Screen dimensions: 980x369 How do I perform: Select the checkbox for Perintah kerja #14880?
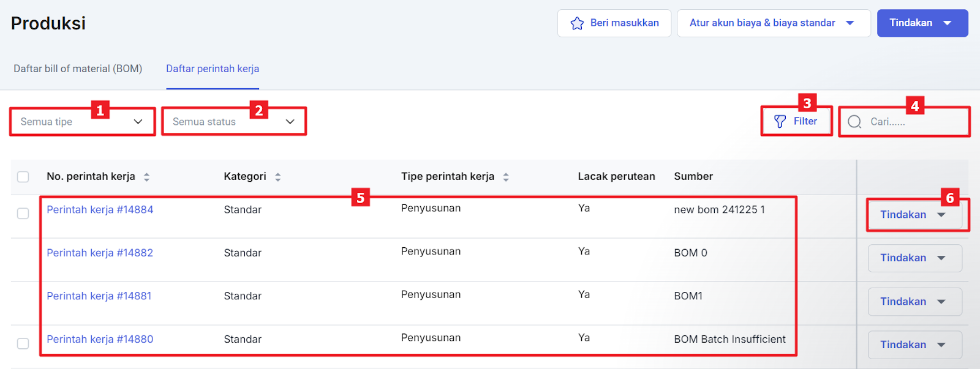click(23, 343)
